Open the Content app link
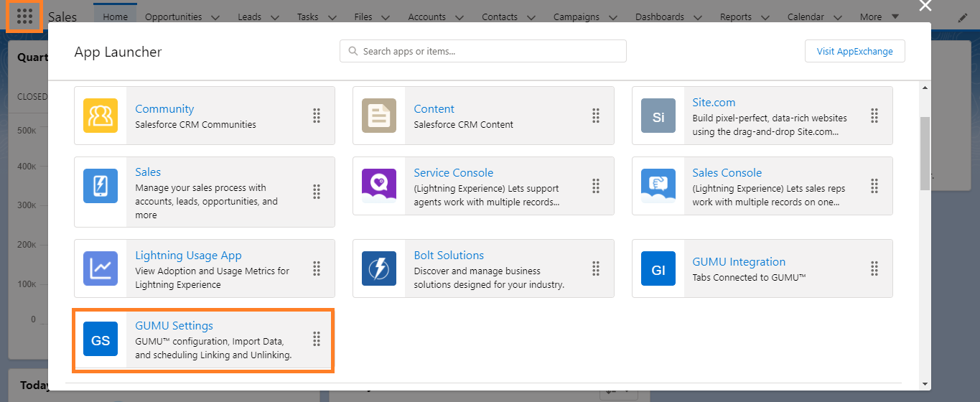980x402 pixels. (434, 109)
